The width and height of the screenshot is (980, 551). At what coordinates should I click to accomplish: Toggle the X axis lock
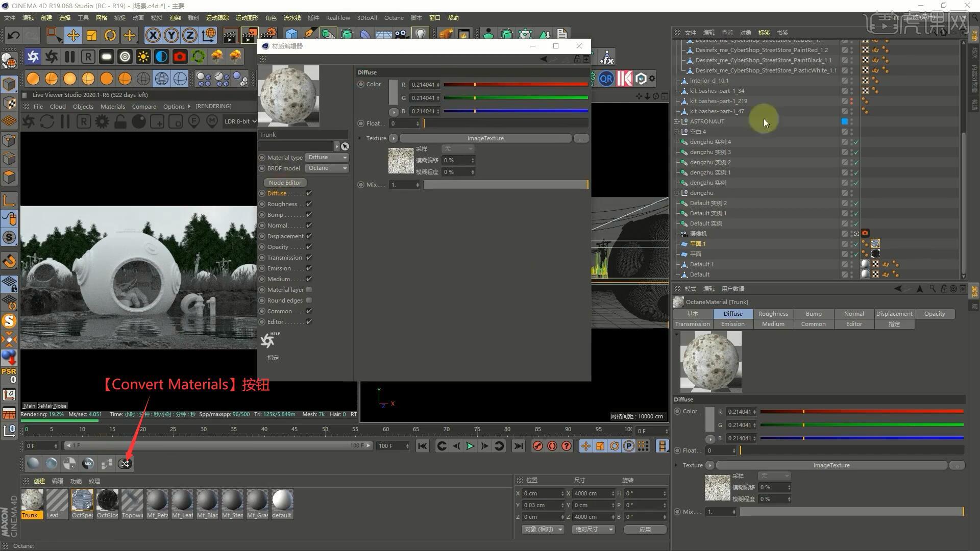[x=153, y=35]
